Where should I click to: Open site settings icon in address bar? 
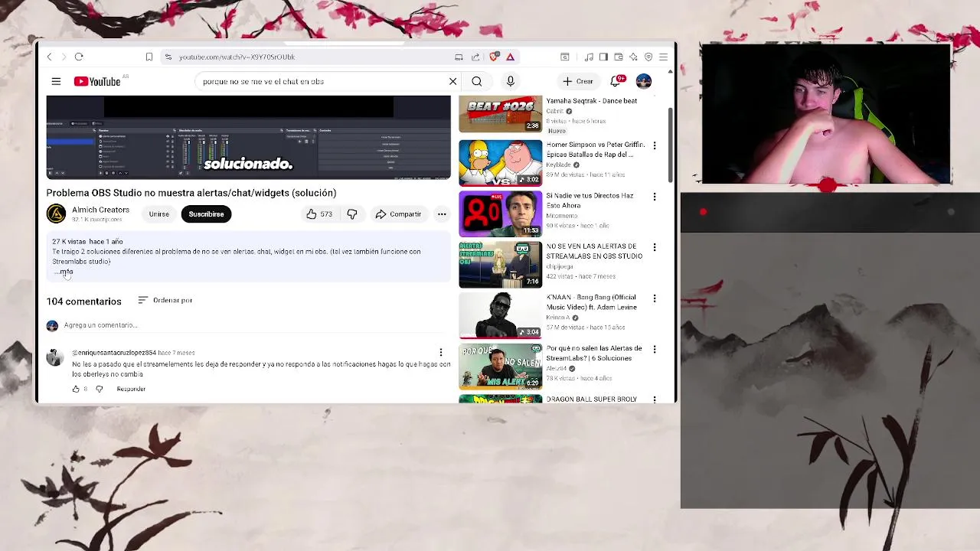(x=168, y=57)
